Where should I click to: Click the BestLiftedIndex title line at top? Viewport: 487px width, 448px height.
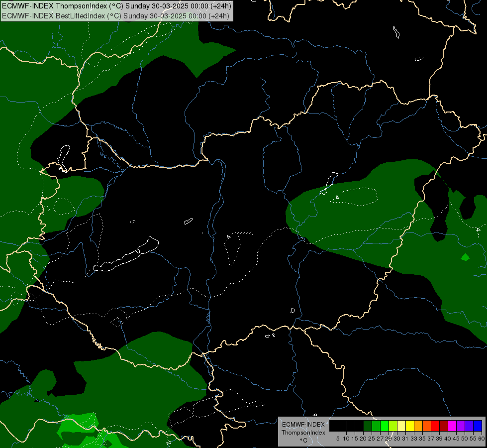115,16
